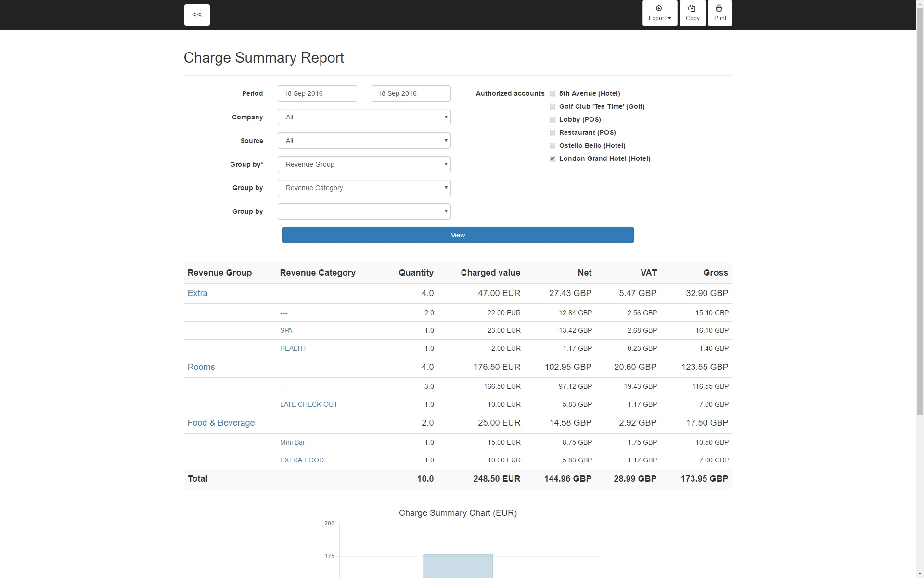Click the LATE CHECK-OUT category link

click(308, 404)
